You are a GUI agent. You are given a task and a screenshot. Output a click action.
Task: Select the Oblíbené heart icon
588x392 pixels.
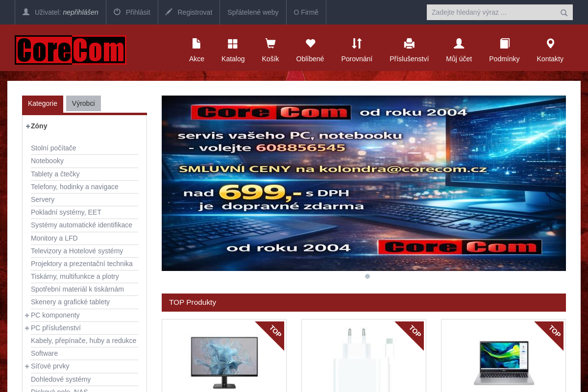pos(310,43)
